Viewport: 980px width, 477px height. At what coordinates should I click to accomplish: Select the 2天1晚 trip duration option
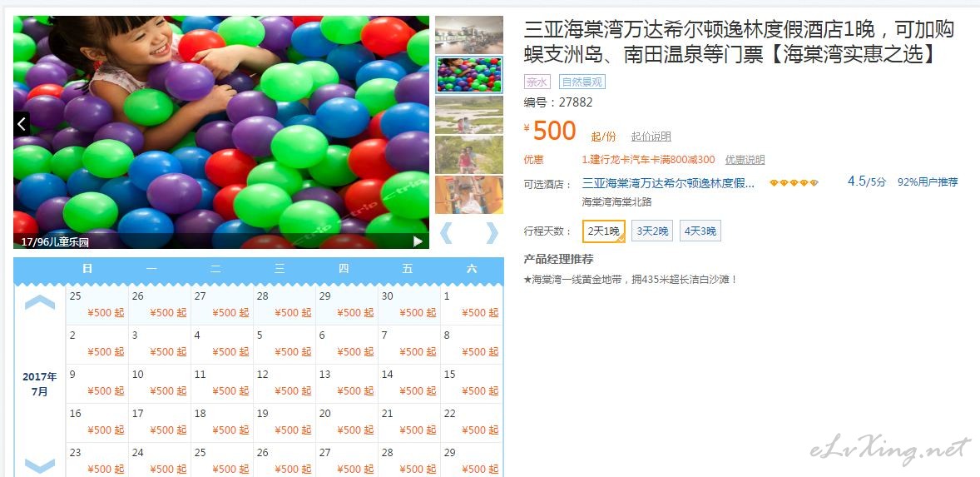click(x=603, y=231)
